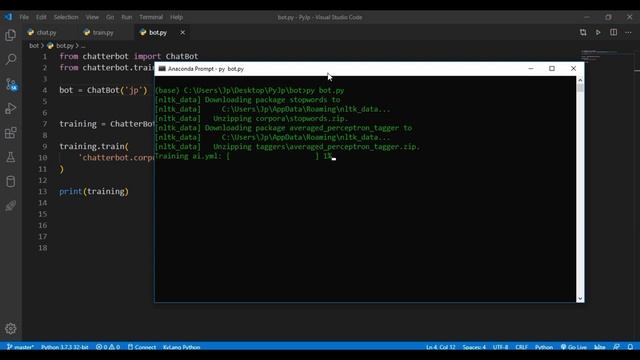
Task: Click Go Live in status bar
Action: [x=573, y=347]
